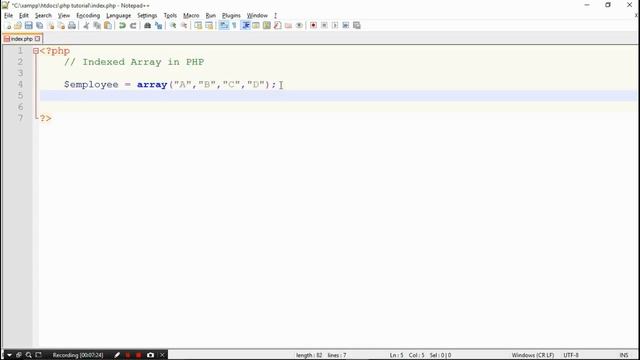Toggle the indent guide toolbar button
The height and width of the screenshot is (360, 640).
(x=245, y=25)
